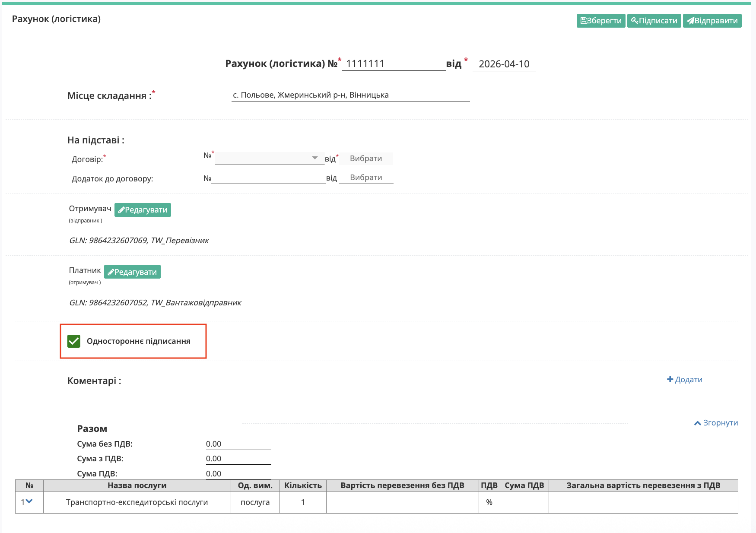Click the invoice number field 1111111
This screenshot has height=533, width=756.
393,64
